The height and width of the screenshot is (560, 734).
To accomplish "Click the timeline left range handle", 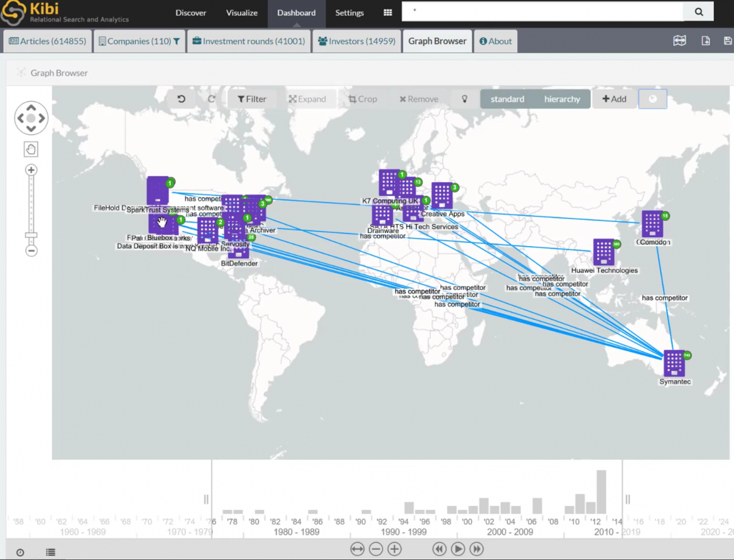I will click(206, 499).
